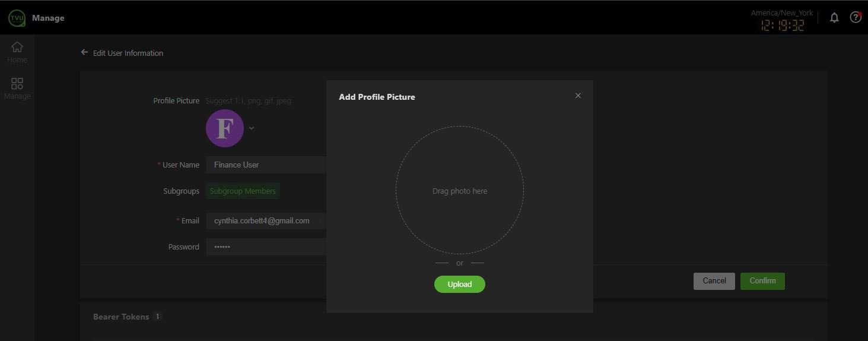Click the purple F profile avatar

[x=225, y=128]
